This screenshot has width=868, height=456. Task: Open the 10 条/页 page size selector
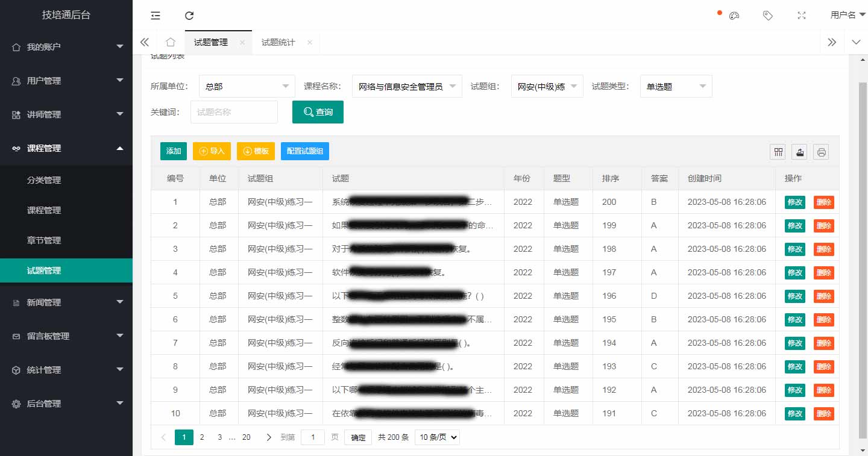[436, 437]
